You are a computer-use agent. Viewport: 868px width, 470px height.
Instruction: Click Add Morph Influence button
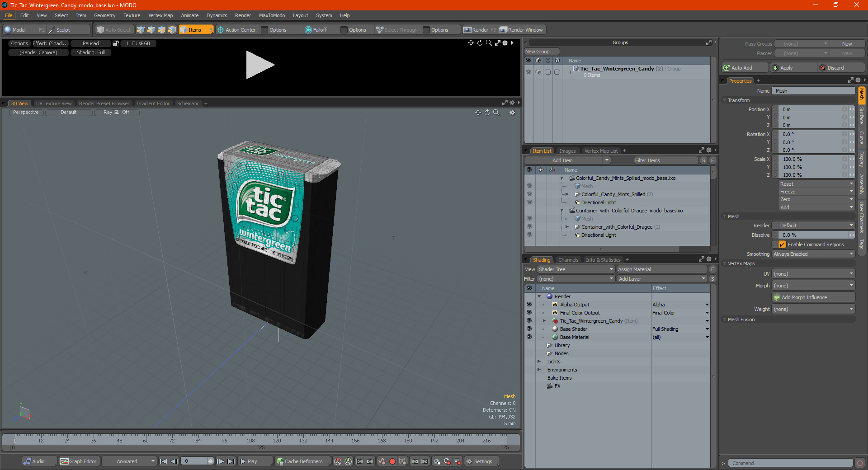[x=813, y=297]
